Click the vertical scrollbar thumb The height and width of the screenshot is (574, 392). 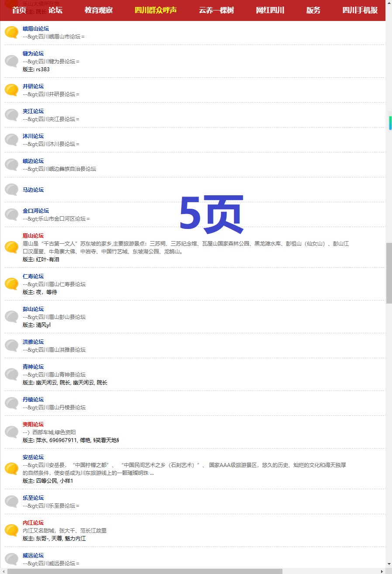(x=389, y=273)
